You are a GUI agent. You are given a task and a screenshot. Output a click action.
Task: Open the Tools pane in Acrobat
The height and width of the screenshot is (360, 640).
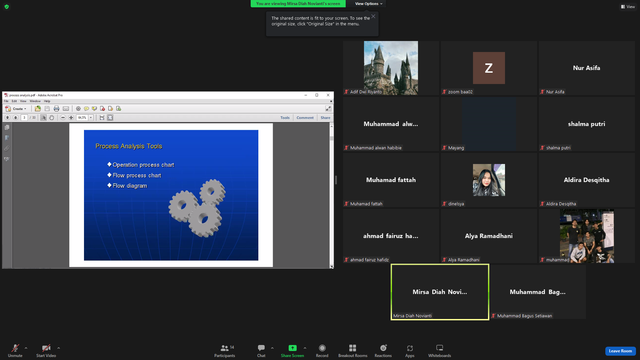(285, 118)
